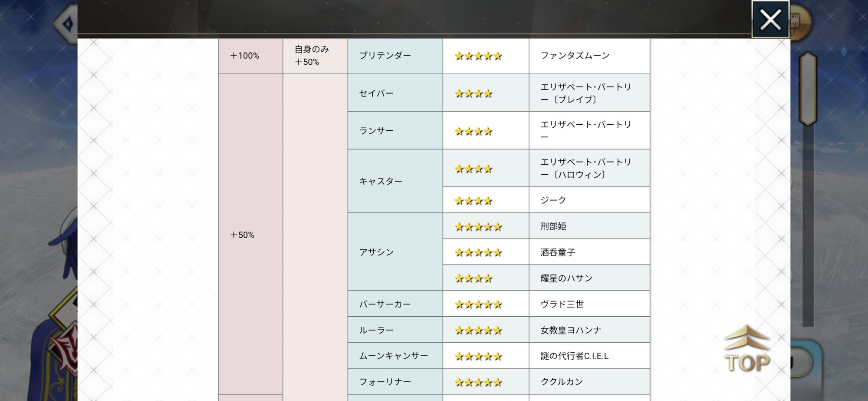Click the vertical scrollbar handle

(x=808, y=89)
